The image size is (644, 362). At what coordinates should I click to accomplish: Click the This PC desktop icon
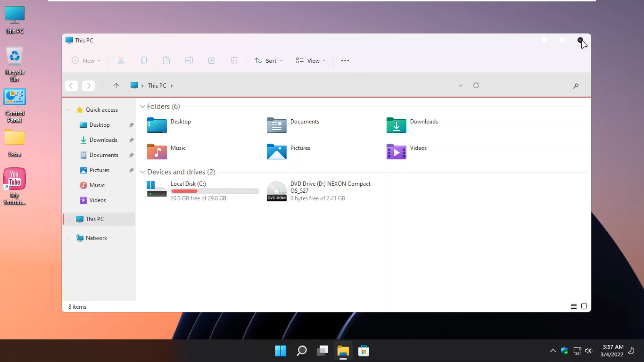pyautogui.click(x=14, y=20)
